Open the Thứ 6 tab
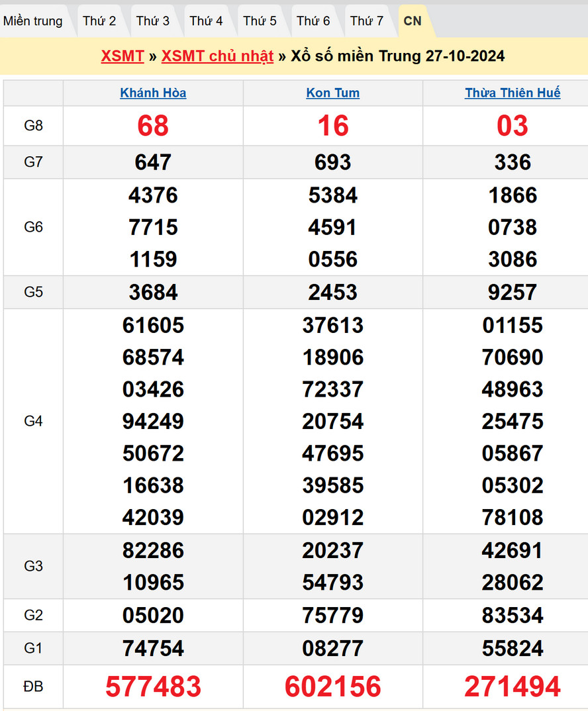The height and width of the screenshot is (711, 588). point(313,21)
